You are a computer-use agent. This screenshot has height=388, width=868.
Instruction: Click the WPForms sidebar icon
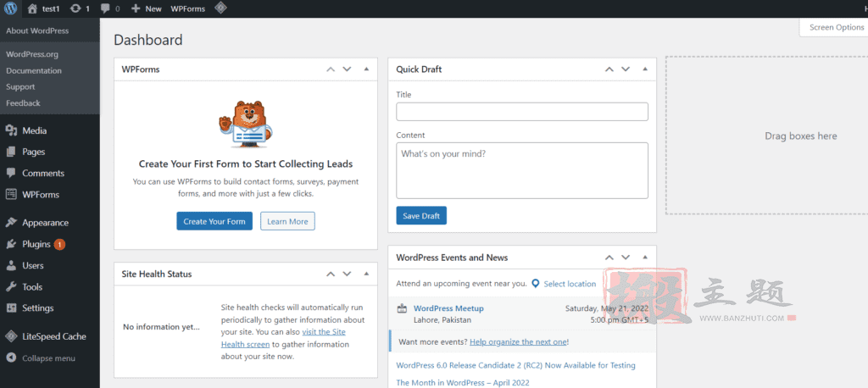[11, 194]
